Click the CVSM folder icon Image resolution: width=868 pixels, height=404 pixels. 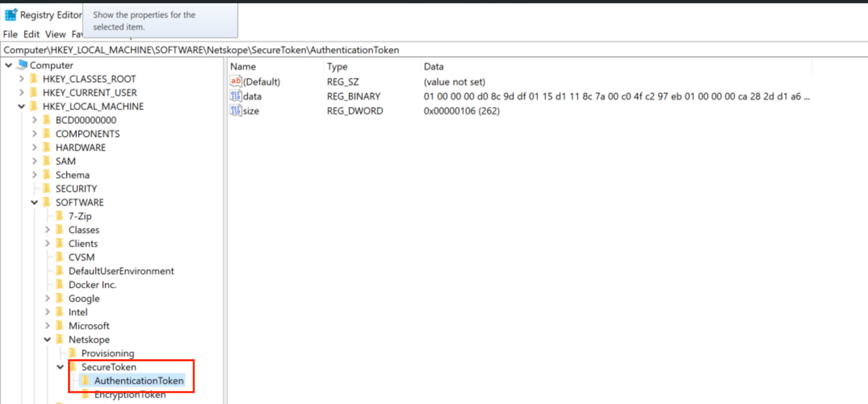[x=60, y=257]
